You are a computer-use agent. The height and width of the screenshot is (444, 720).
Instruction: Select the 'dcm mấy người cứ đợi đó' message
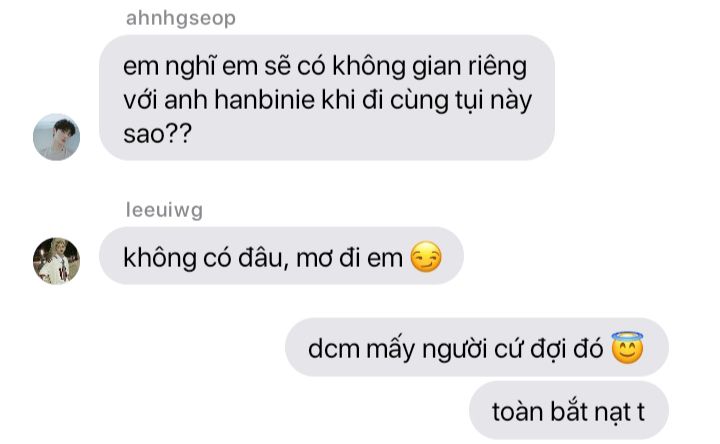477,347
